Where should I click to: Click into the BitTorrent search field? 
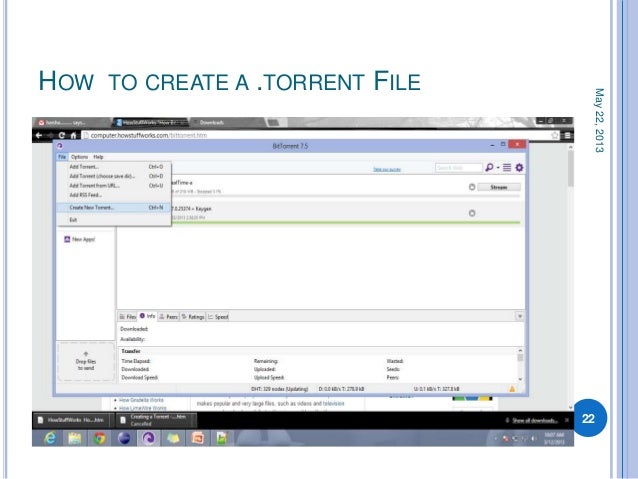pyautogui.click(x=459, y=168)
